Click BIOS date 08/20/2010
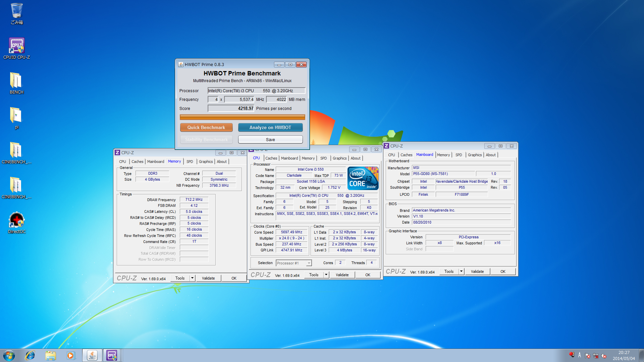 pyautogui.click(x=461, y=222)
